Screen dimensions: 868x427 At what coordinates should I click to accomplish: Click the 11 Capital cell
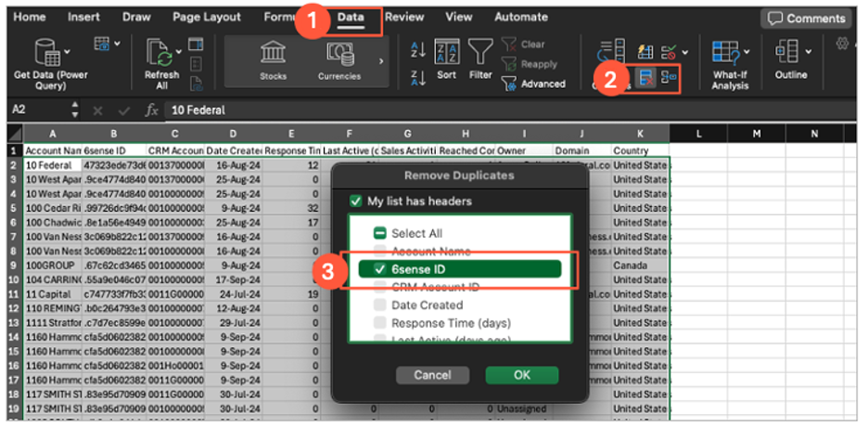coord(53,294)
